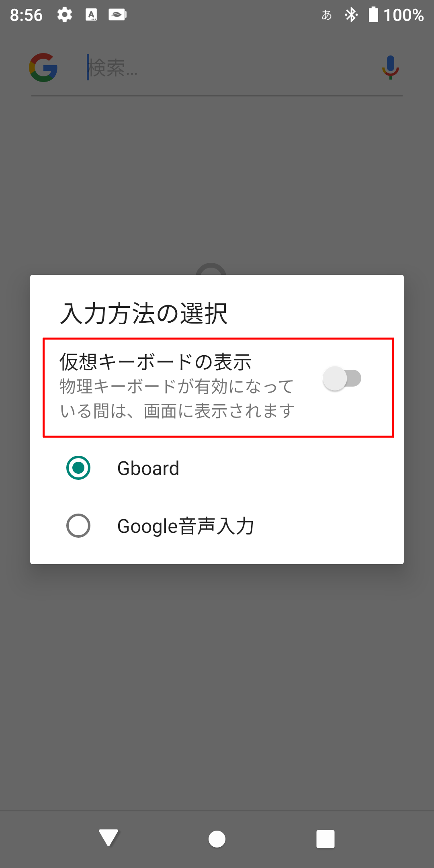Tap the microphone voice search icon
Screen dimensions: 434x868
(390, 68)
